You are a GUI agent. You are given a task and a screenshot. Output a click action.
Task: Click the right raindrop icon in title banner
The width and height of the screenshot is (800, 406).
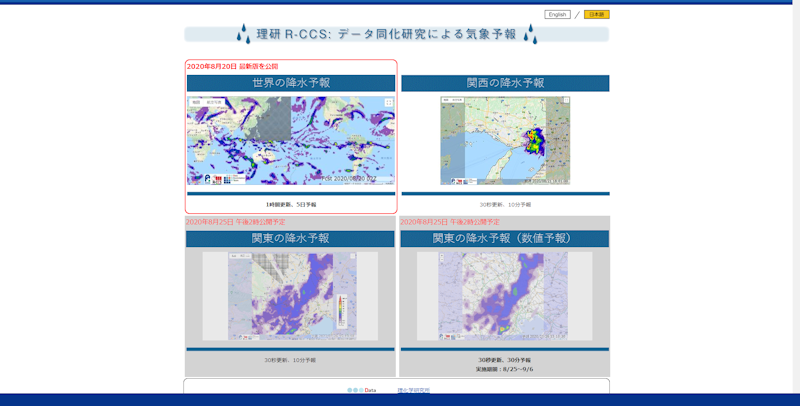click(x=530, y=34)
